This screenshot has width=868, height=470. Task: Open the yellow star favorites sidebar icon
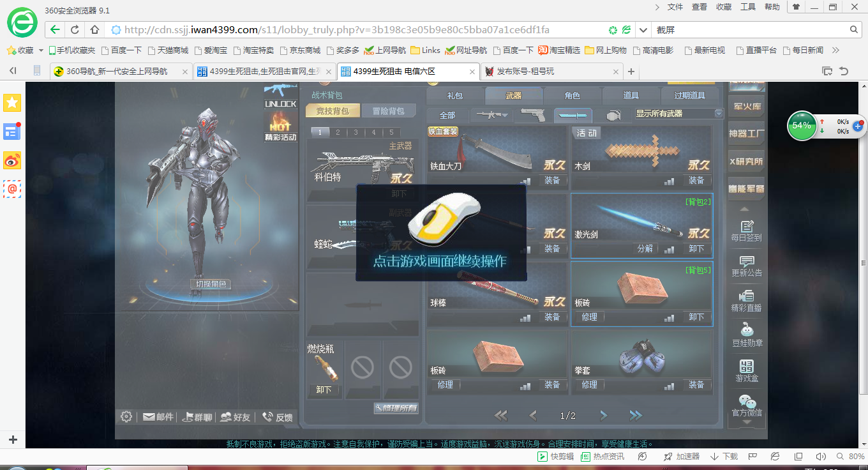[12, 102]
